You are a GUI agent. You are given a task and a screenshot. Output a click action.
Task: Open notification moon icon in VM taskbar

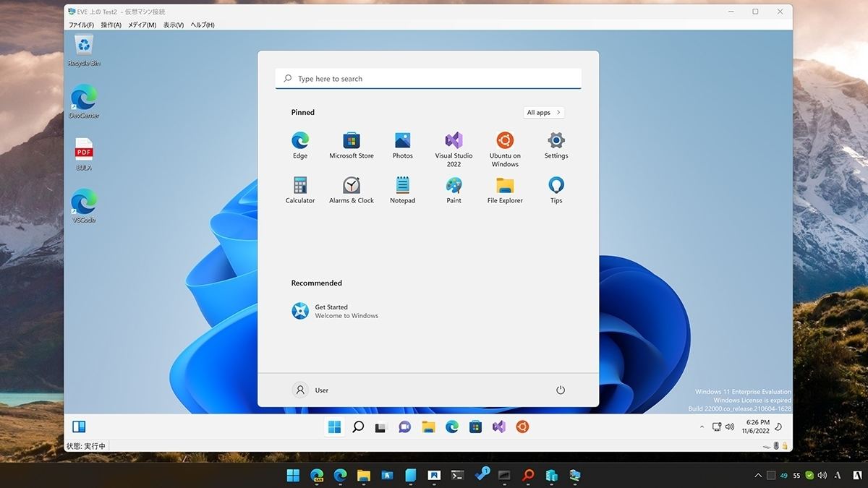pos(779,427)
